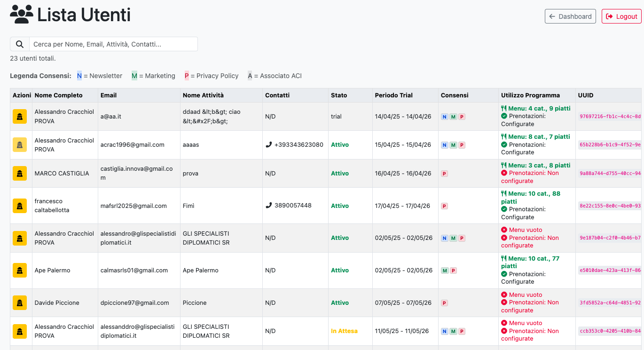Viewport: 644px width, 350px height.
Task: Click the Stato column header
Action: [351, 95]
